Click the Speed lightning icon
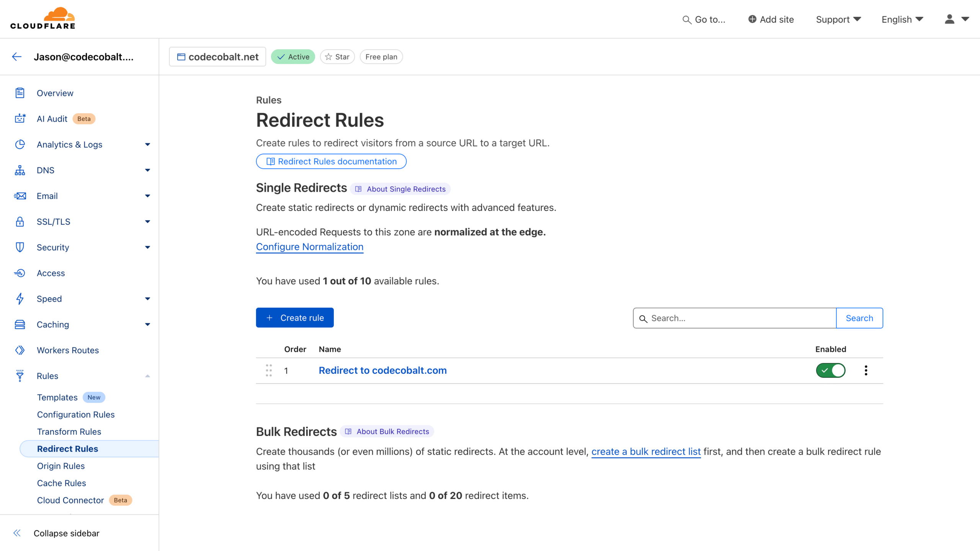This screenshot has width=980, height=551. point(20,298)
